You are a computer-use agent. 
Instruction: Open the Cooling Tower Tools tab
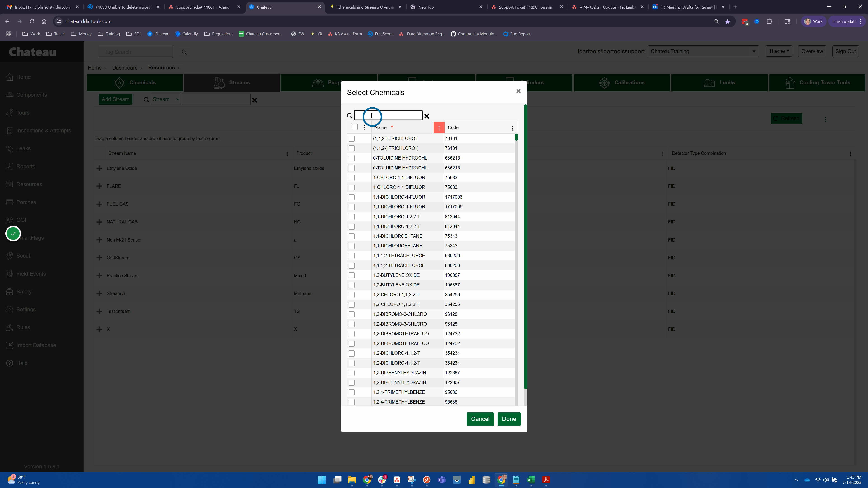click(817, 82)
